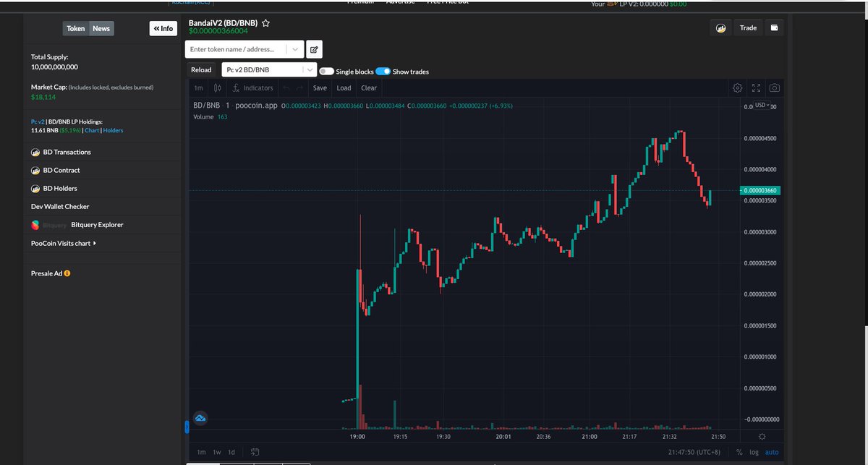Open the BD Transactions link
This screenshot has height=465, width=868.
(67, 153)
